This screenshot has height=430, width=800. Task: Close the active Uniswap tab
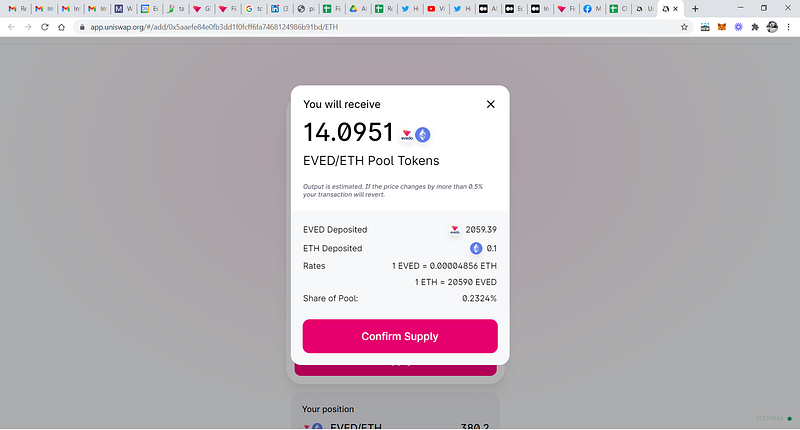tap(678, 8)
